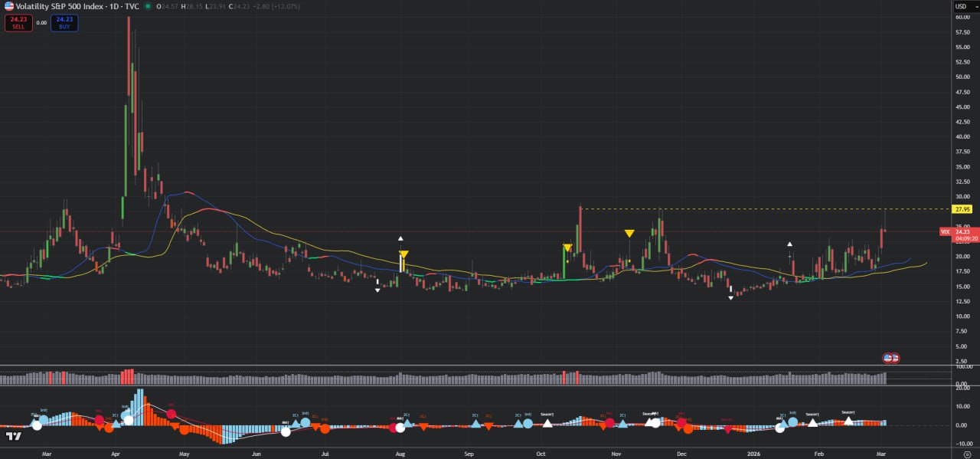This screenshot has height=459, width=980.
Task: Select the yellow 27.95 price label
Action: pyautogui.click(x=962, y=209)
